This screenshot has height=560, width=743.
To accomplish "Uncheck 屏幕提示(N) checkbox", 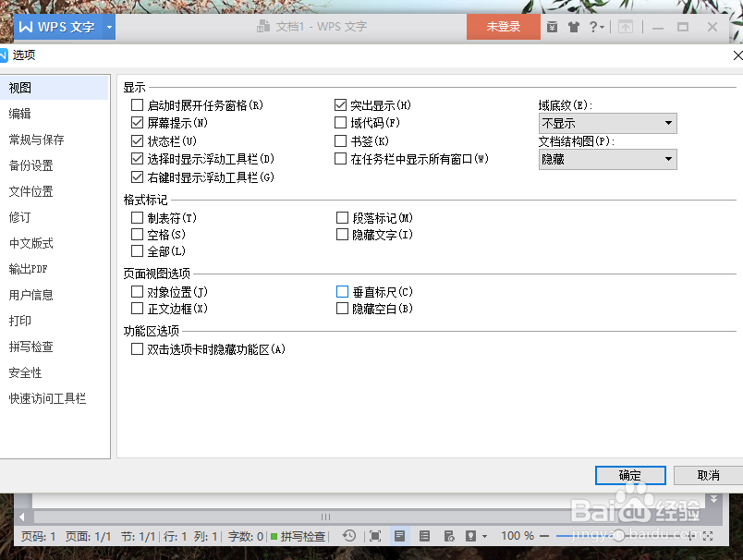I will coord(138,123).
